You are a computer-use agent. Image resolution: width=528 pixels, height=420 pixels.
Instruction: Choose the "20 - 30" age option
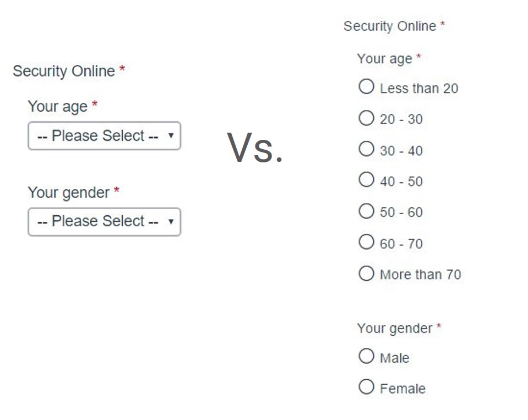[366, 118]
